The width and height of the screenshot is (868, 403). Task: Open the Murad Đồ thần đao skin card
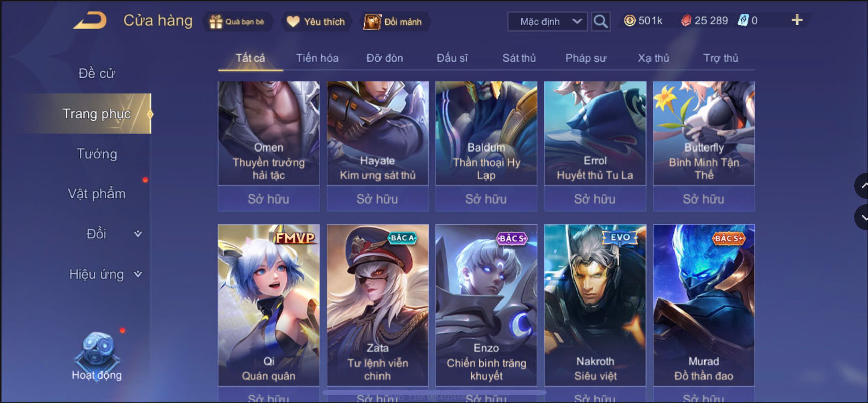(703, 305)
